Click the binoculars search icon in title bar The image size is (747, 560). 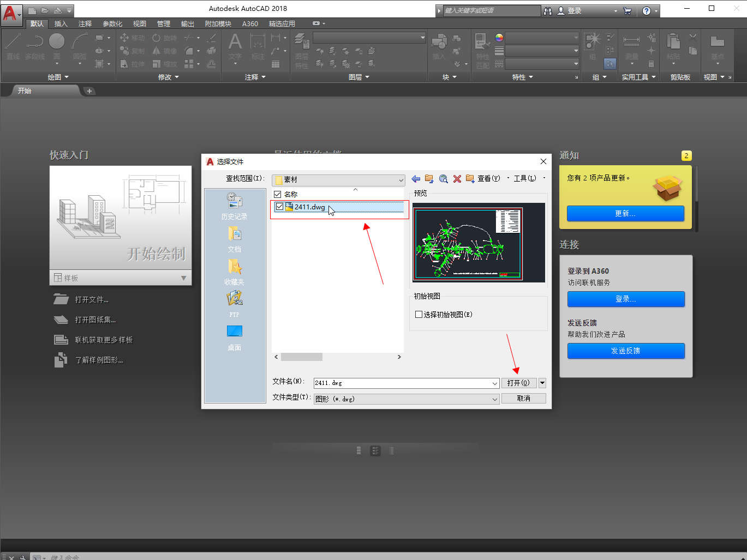[548, 11]
